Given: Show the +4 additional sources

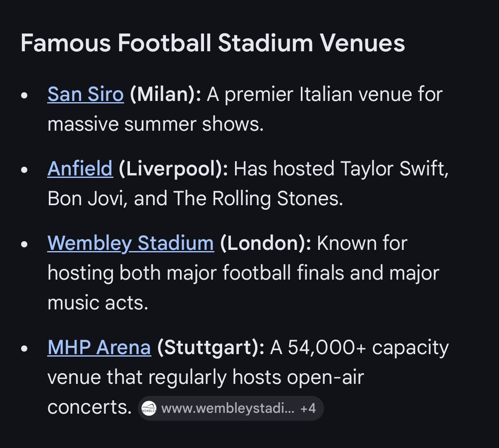Looking at the screenshot, I should click(x=308, y=409).
